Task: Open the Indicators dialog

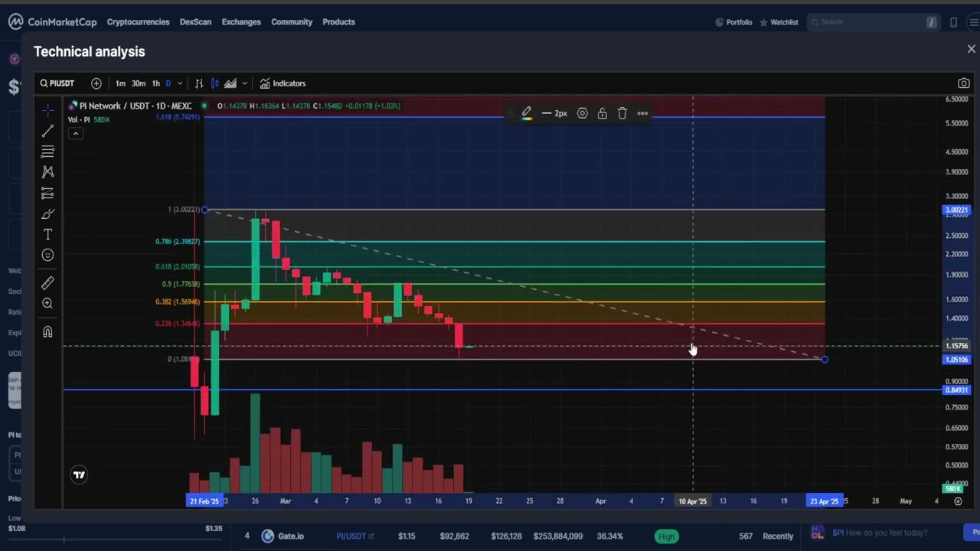Action: point(283,83)
